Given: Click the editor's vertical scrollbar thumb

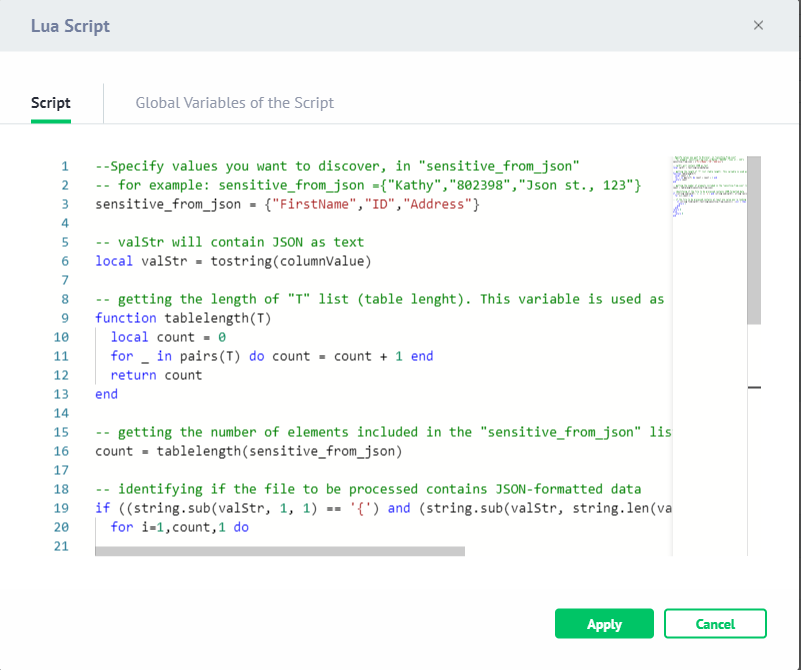Looking at the screenshot, I should coord(754,240).
